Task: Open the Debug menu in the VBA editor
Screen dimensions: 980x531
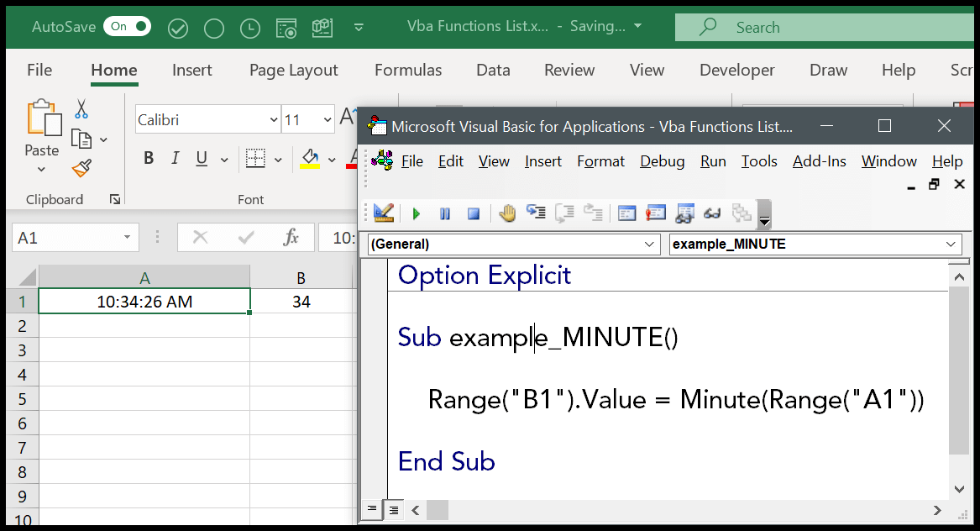Action: coord(662,160)
